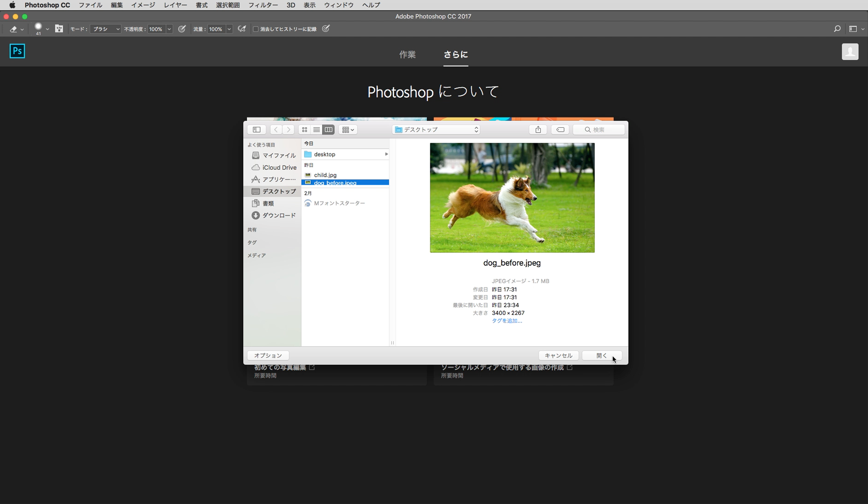Open the Apple menu

[x=12, y=5]
